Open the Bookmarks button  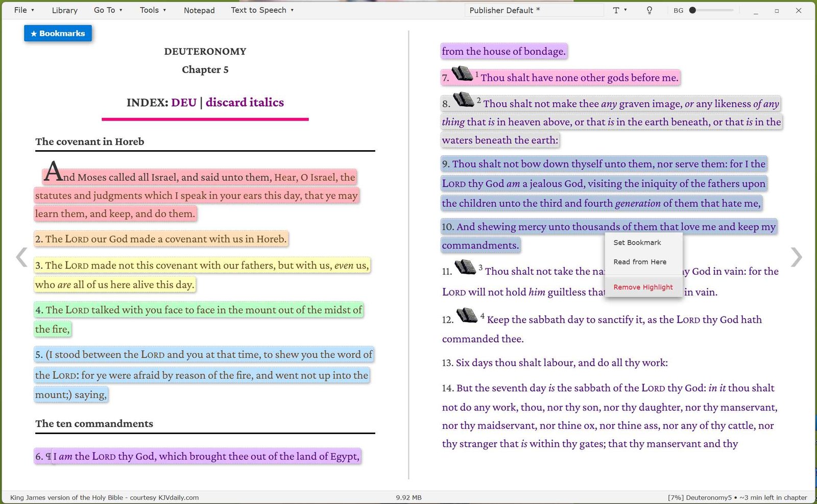[x=58, y=33]
